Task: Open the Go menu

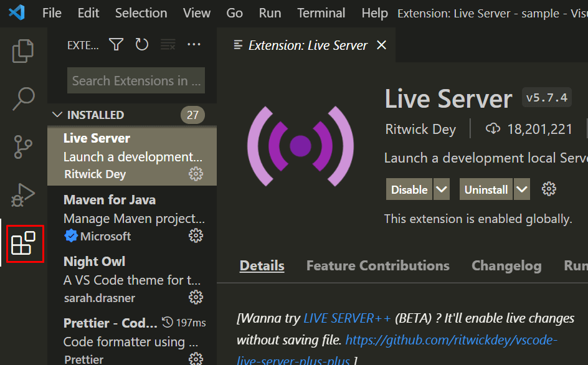Action: [234, 13]
